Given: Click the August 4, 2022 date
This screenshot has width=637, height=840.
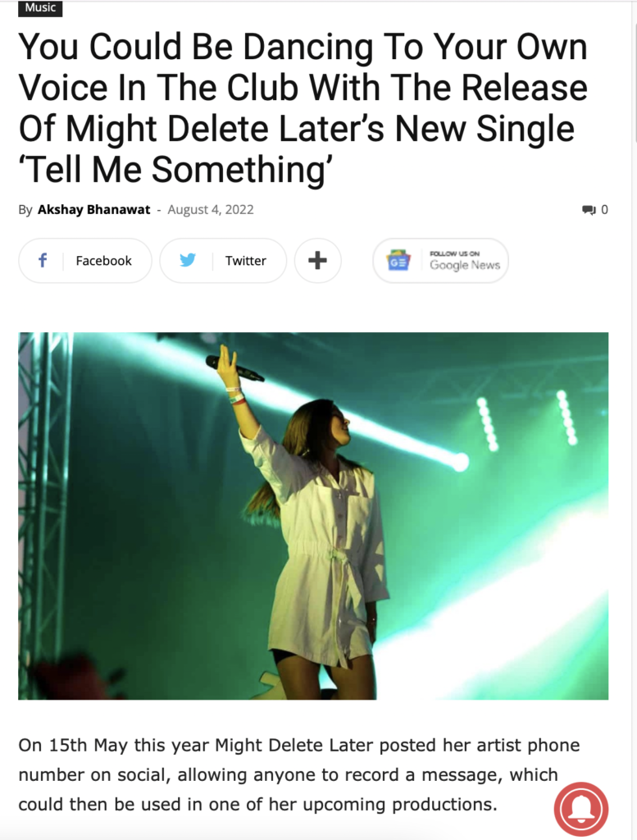Looking at the screenshot, I should point(211,209).
